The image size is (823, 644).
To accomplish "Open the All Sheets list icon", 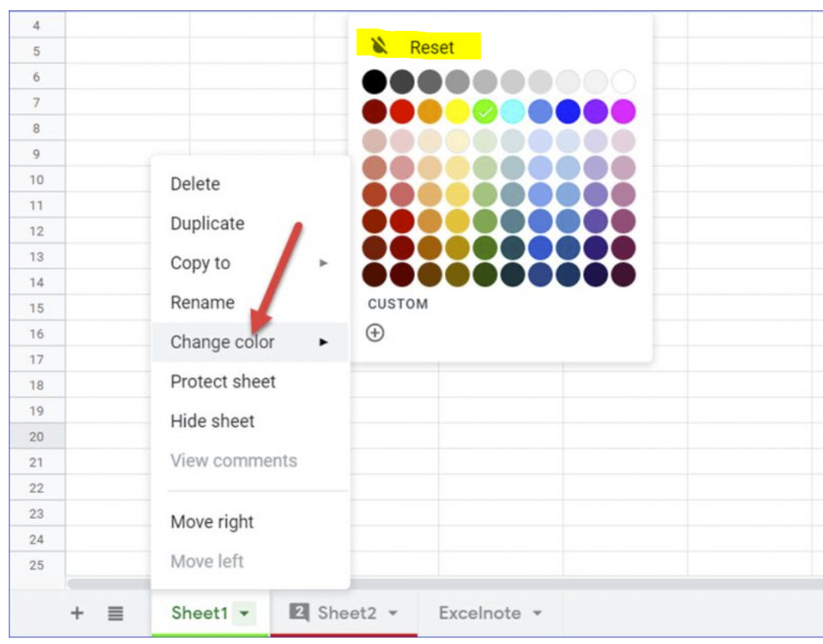I will click(x=115, y=612).
